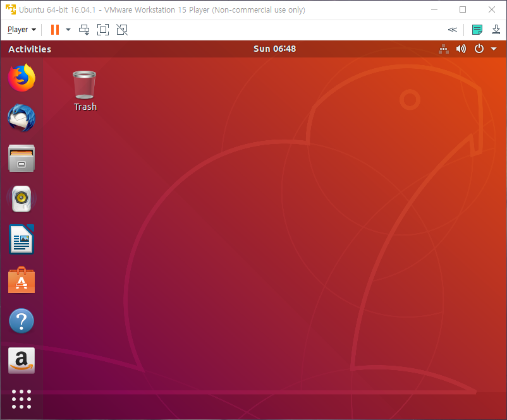Viewport: 507px width, 420px height.
Task: Select the Trash desktop icon
Action: click(84, 85)
